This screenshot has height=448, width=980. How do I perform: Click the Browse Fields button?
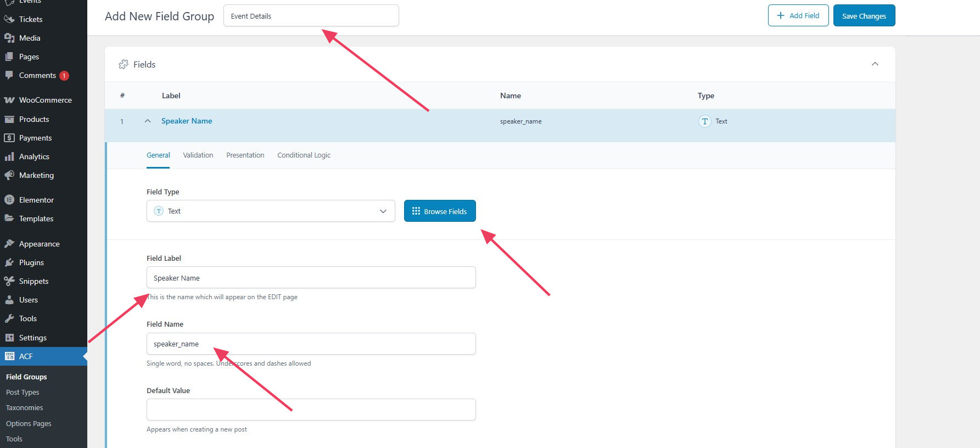[440, 211]
